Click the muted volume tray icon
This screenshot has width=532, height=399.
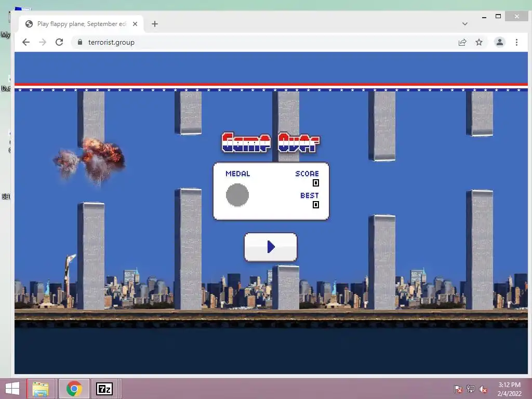[483, 389]
